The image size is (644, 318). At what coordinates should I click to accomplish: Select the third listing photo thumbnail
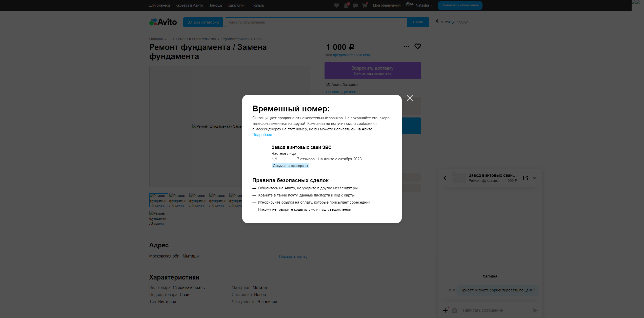coord(199,200)
